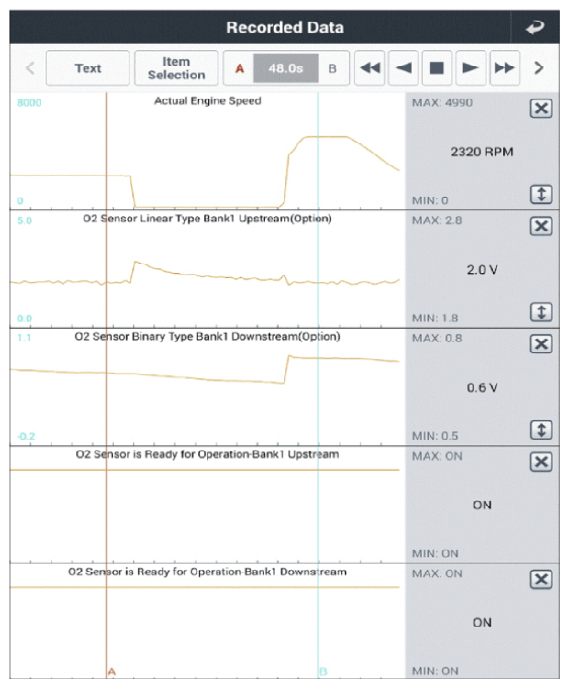569x688 pixels.
Task: Play the recorded data forward
Action: (x=470, y=68)
